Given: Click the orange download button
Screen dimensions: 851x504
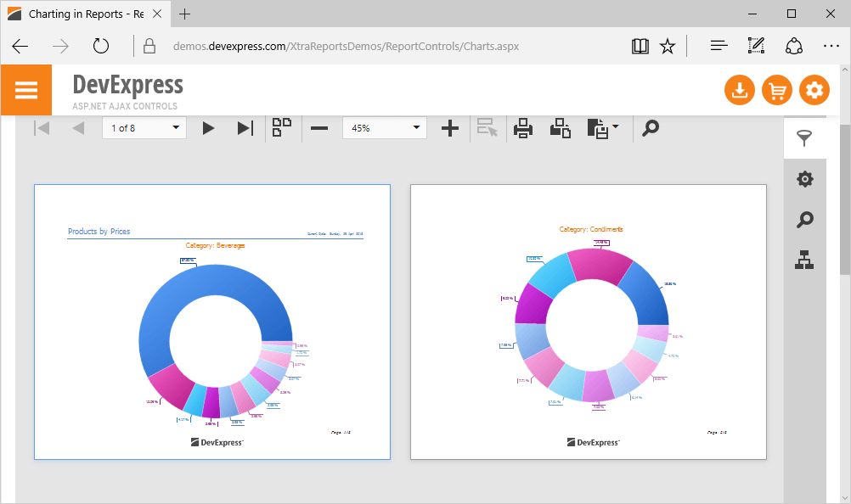Looking at the screenshot, I should click(x=739, y=90).
